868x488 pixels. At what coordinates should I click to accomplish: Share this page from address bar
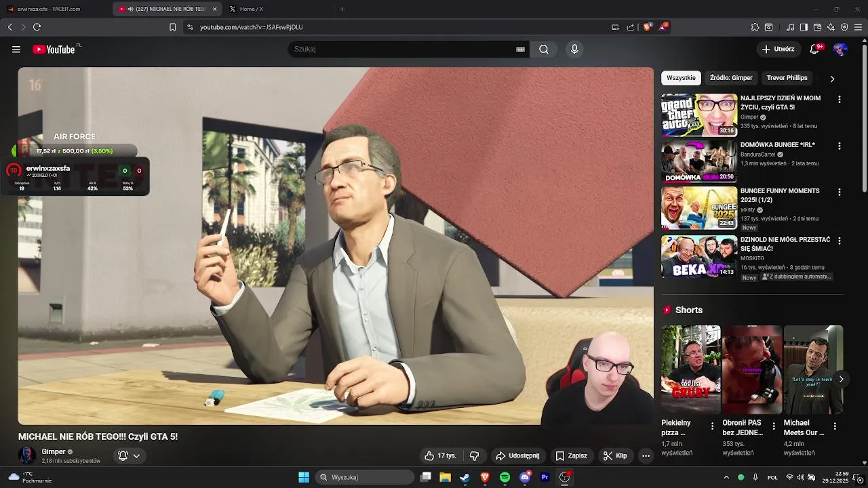point(631,27)
